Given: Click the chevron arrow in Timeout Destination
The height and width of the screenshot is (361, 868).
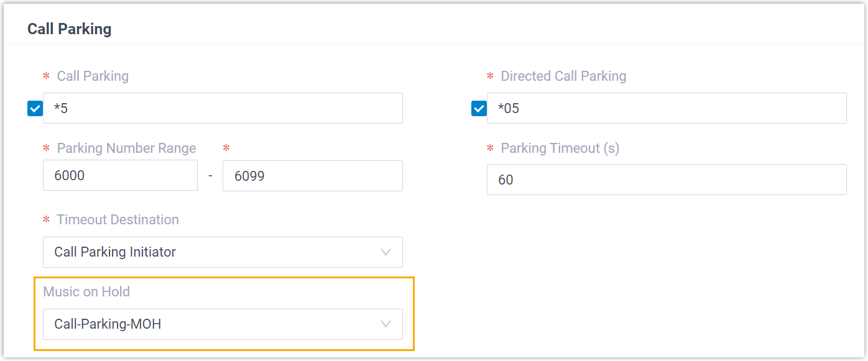Looking at the screenshot, I should (386, 252).
